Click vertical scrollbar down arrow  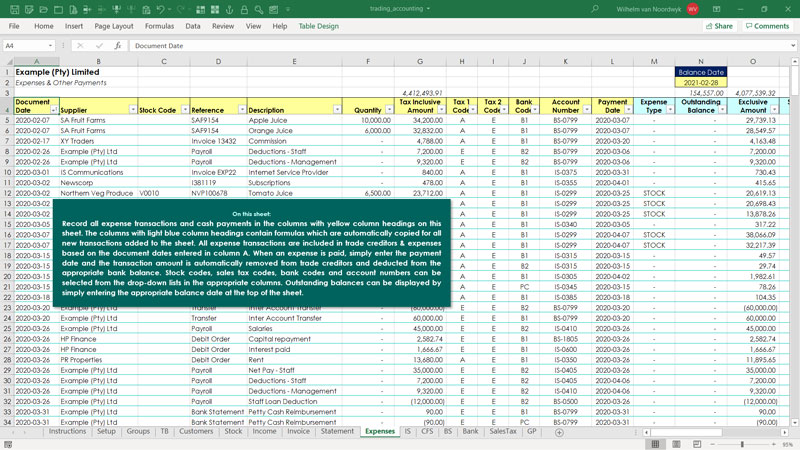click(794, 422)
